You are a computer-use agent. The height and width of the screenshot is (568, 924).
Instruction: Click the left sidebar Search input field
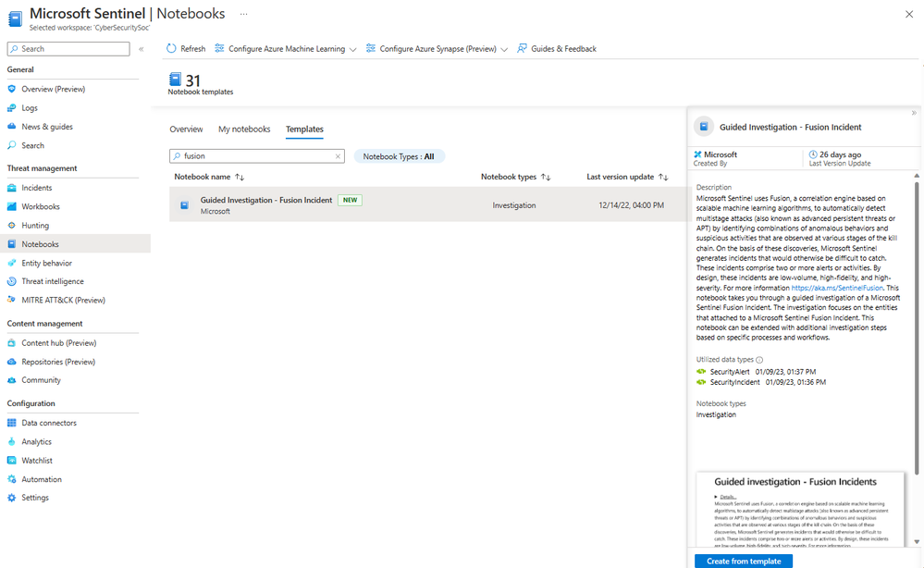pos(68,49)
